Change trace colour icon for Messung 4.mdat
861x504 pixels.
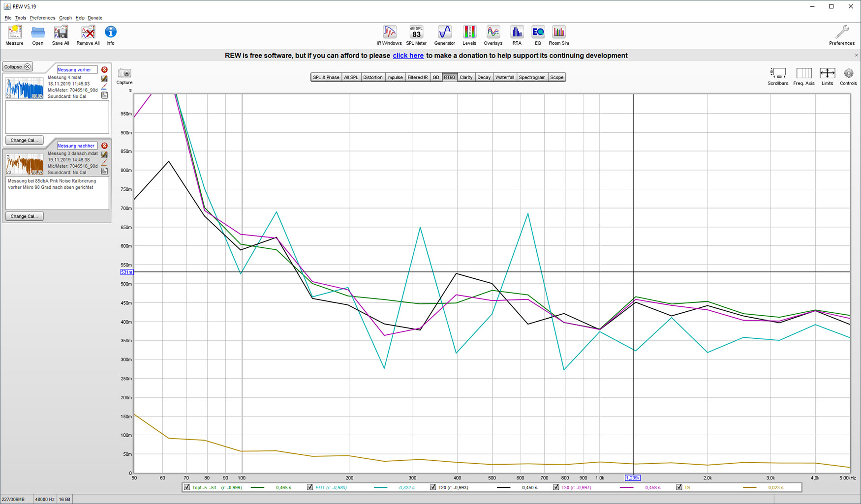point(104,87)
